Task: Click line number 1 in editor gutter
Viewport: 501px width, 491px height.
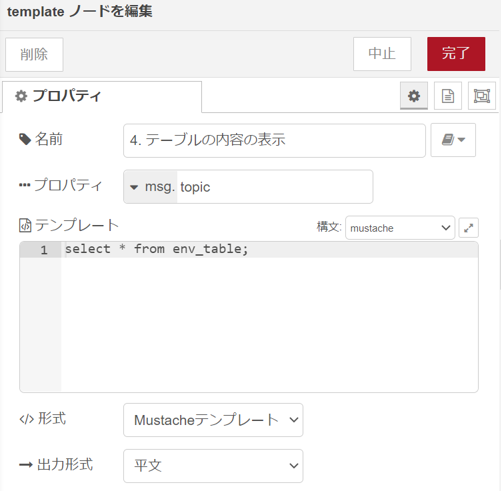Action: [x=44, y=250]
